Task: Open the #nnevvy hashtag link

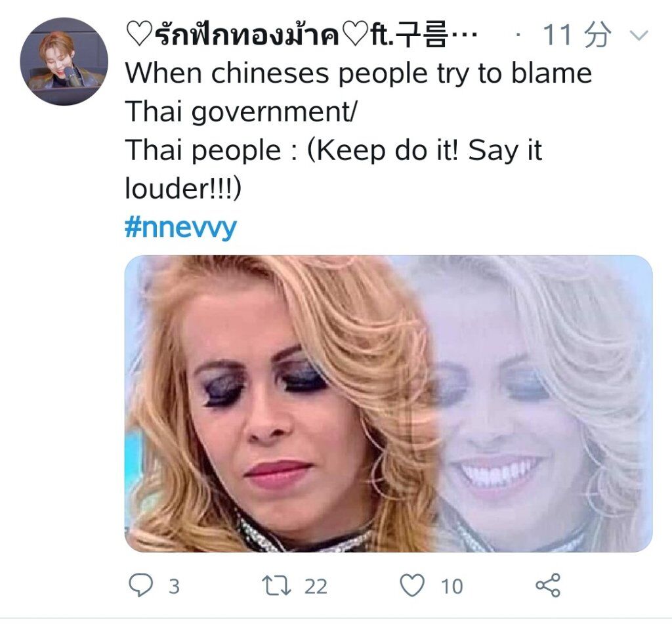Action: point(180,227)
